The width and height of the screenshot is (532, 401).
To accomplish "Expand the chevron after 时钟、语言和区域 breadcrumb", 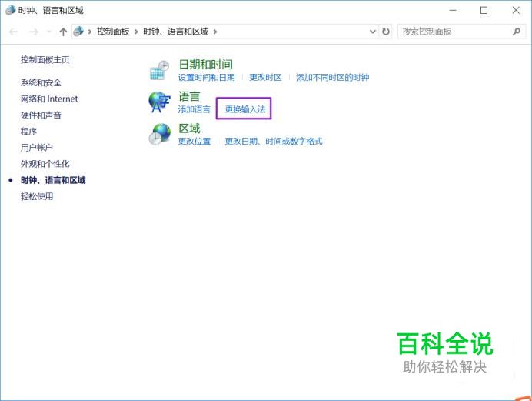I will point(215,32).
